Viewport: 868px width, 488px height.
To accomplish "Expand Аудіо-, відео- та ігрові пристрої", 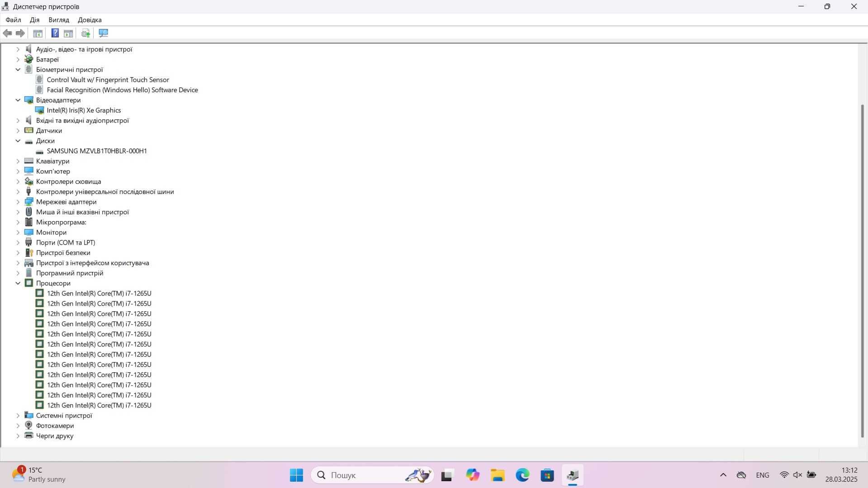I will pos(18,49).
